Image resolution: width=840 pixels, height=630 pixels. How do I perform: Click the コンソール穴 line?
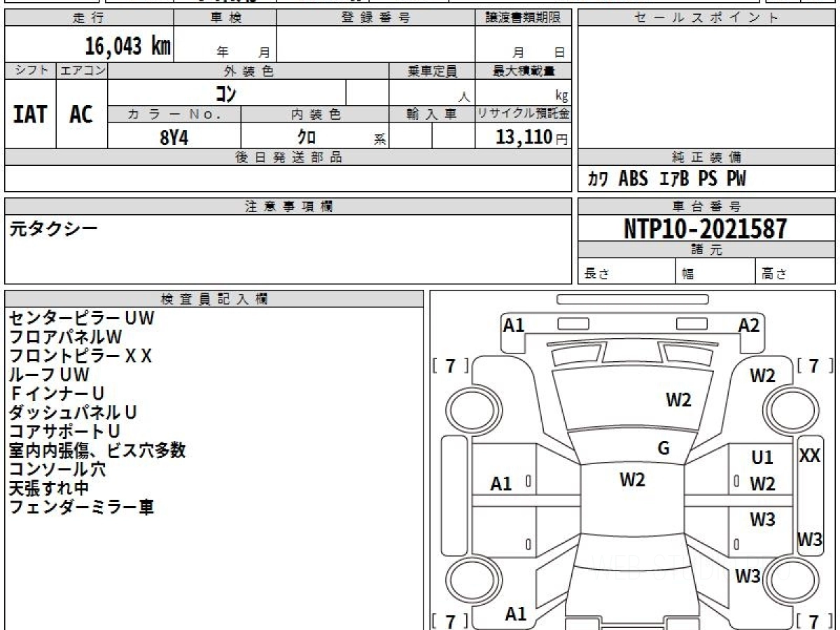pyautogui.click(x=57, y=469)
